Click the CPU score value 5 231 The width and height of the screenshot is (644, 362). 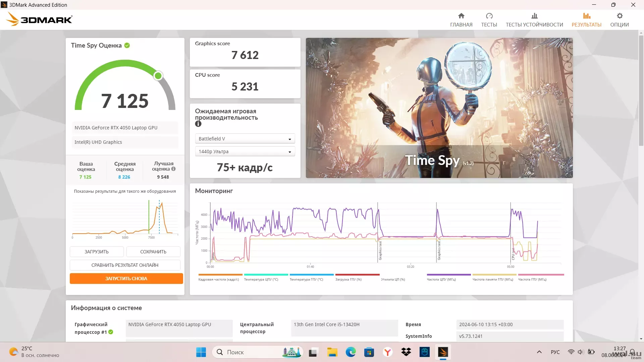tap(245, 86)
